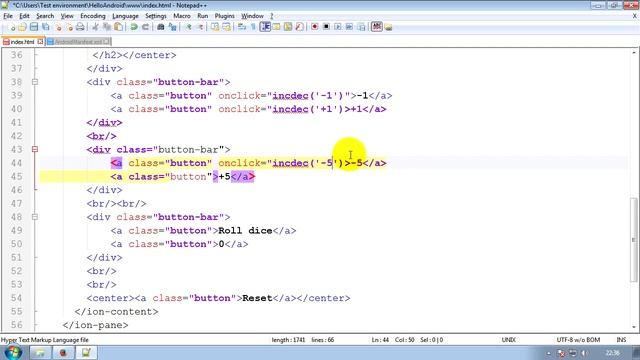This screenshot has height=360, width=640.
Task: Click the Copy toolbar icon
Action: [x=107, y=27]
